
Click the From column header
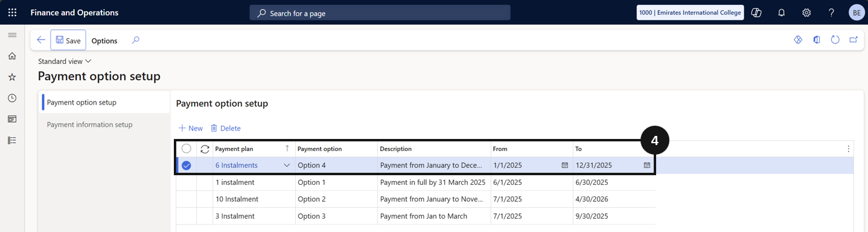point(532,149)
